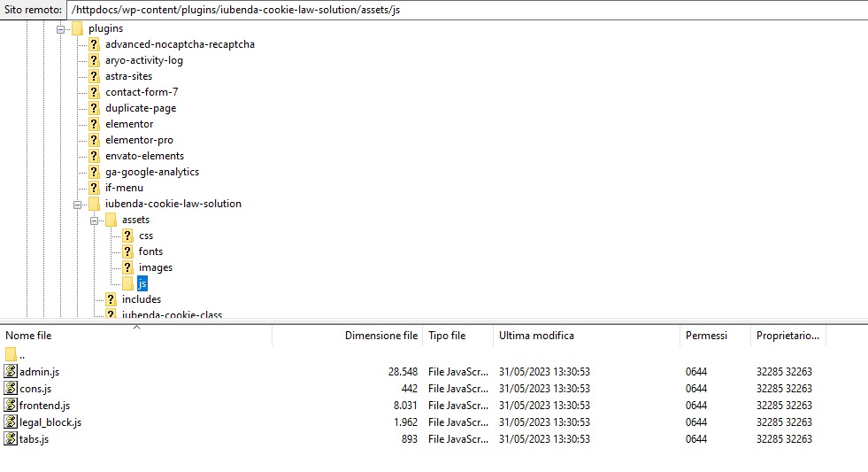Click the question-mark icon beside elementor-pro
Viewport: 868px width, 472px height.
[94, 140]
